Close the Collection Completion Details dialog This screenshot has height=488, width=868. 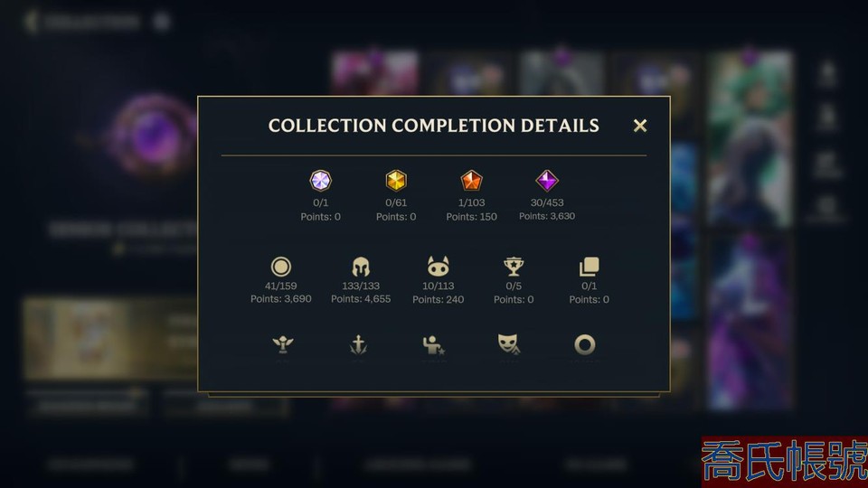640,126
